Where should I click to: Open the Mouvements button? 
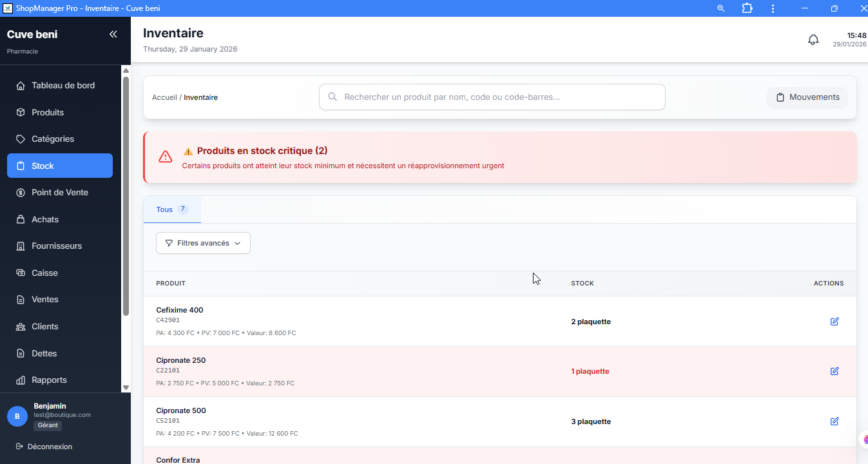[x=807, y=97]
